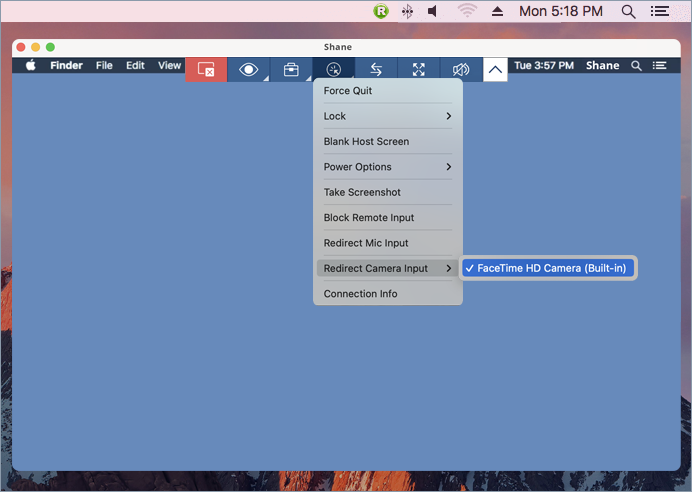
Task: Open remote Finder menu
Action: click(67, 66)
